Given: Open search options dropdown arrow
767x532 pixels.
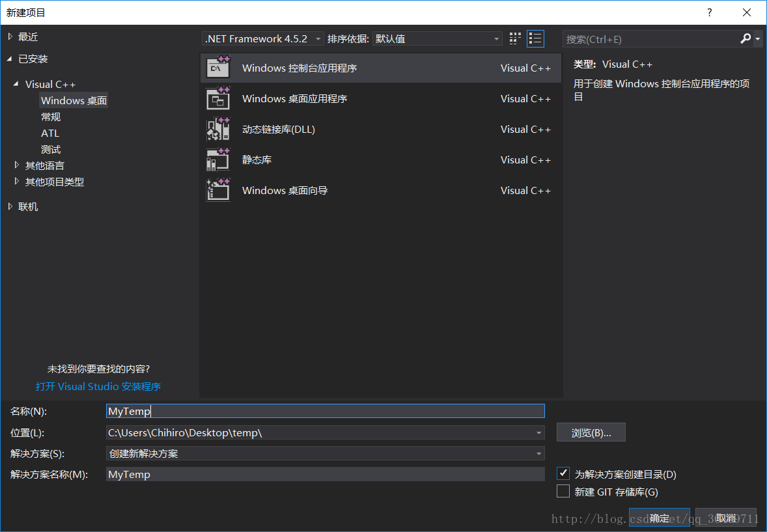Looking at the screenshot, I should coord(758,38).
